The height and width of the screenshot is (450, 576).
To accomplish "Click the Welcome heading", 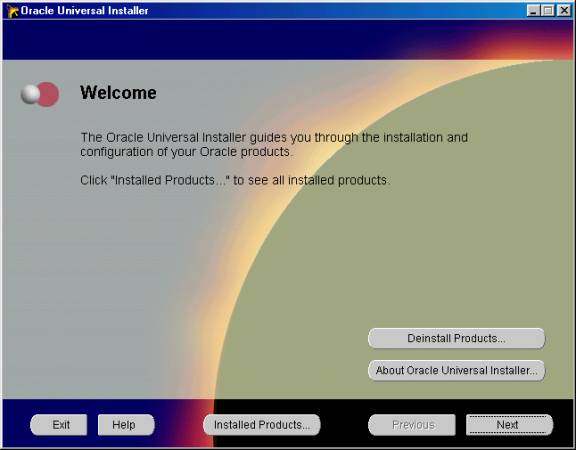I will (118, 93).
